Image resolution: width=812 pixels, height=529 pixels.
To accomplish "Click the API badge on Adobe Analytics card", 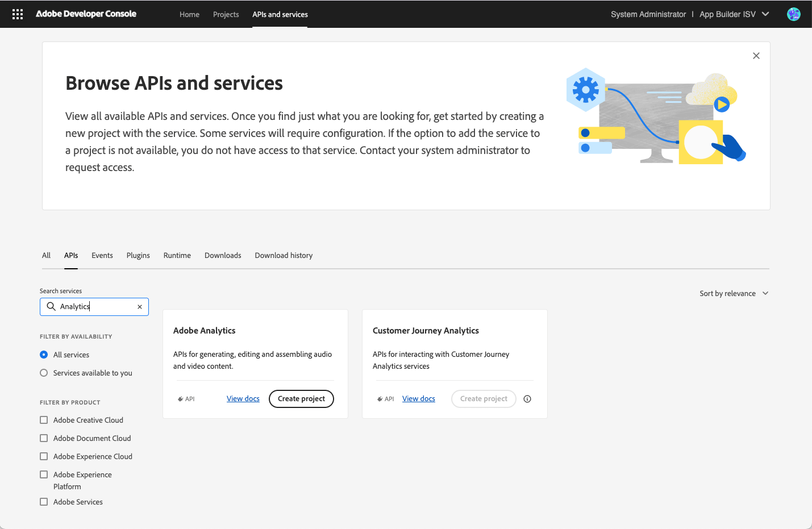I will click(186, 398).
